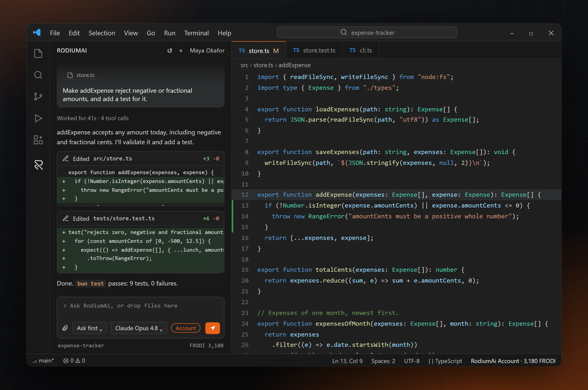Click the pencil icon beside Edited src/store.ts

(x=66, y=158)
